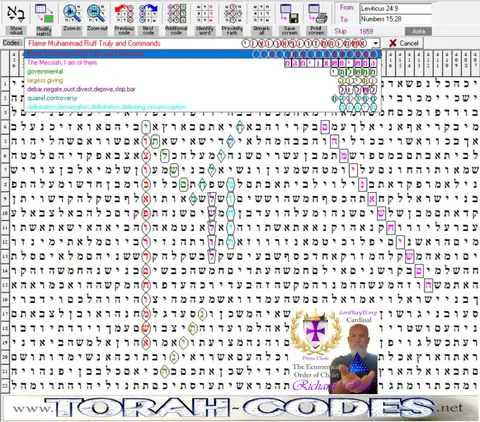Screen dimensions: 480x422
Task: Click the magenta-boxed letter in row 15
Action: coord(429,285)
